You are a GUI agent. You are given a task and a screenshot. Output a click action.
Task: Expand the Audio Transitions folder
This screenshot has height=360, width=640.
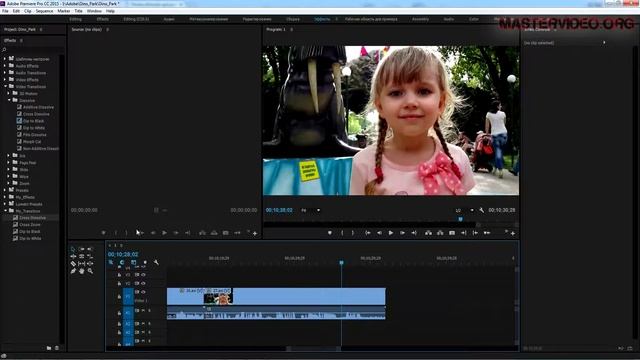pos(5,73)
